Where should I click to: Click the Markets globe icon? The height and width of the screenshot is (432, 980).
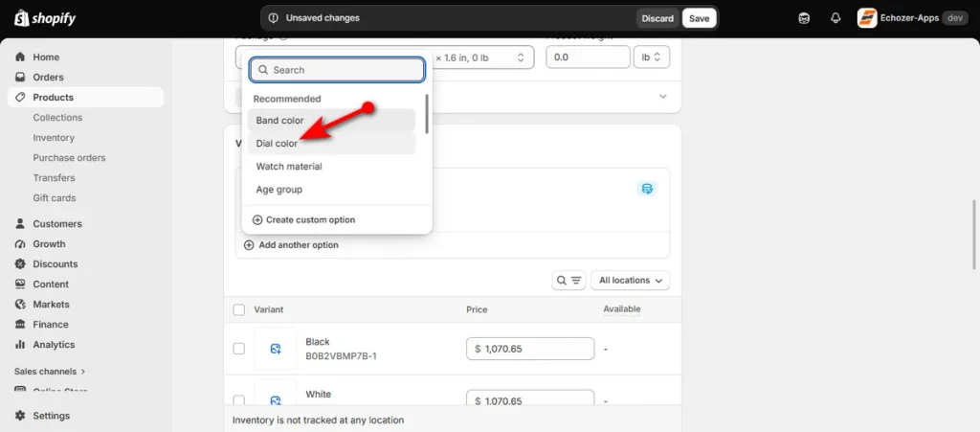[21, 304]
